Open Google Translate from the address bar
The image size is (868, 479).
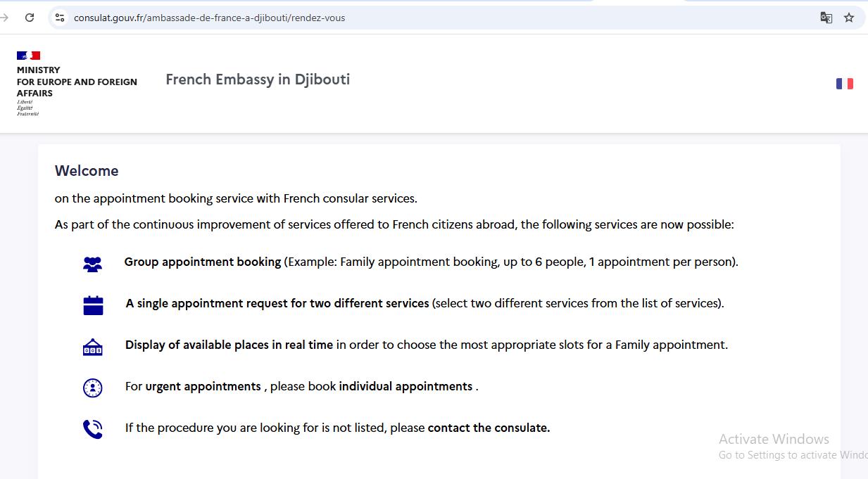coord(825,18)
